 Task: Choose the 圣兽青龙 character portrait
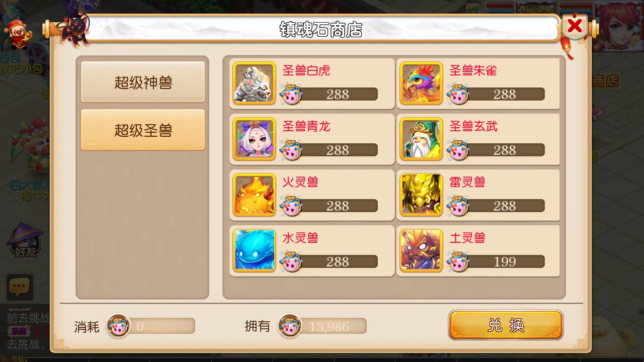[255, 139]
